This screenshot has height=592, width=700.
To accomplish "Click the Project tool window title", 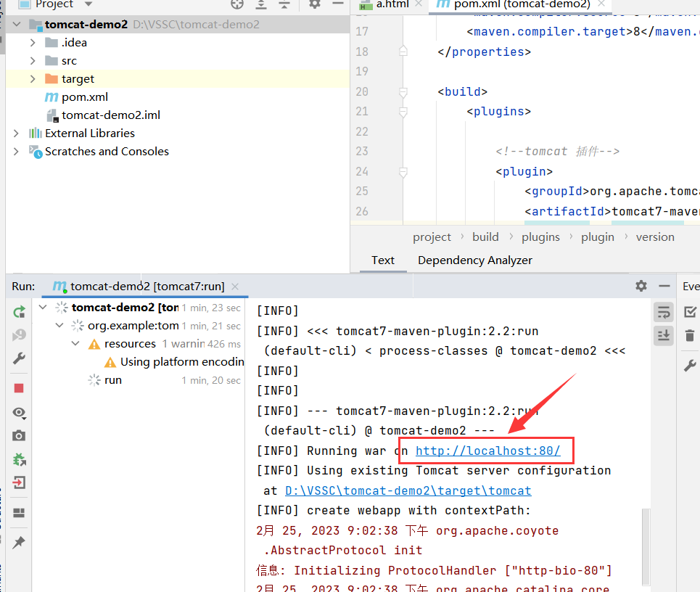I will (54, 4).
